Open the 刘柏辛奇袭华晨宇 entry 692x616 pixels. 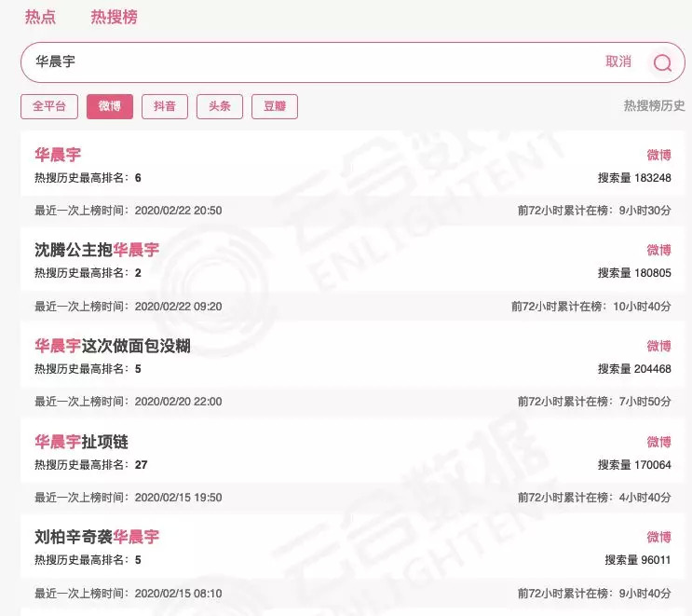click(97, 537)
